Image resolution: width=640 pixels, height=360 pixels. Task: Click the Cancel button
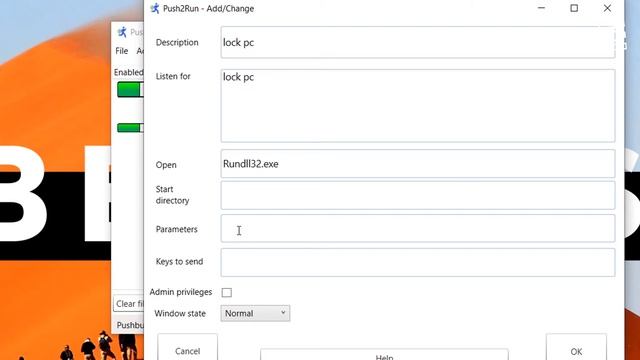pos(187,348)
